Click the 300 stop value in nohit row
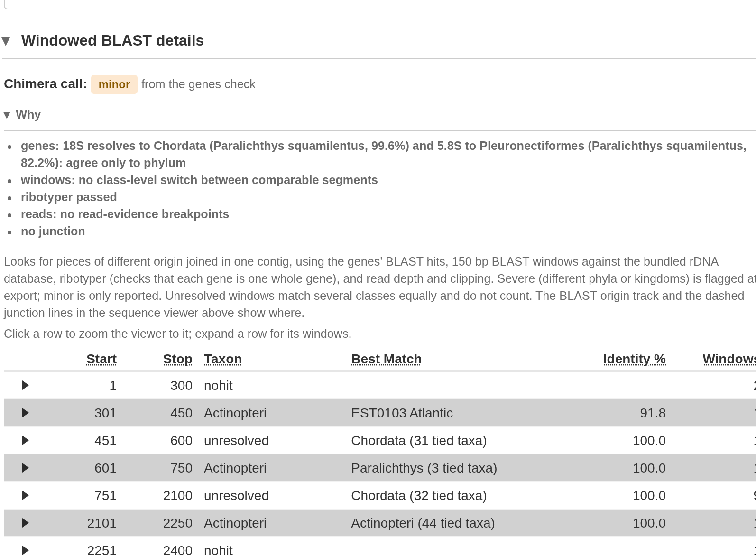 (x=181, y=386)
